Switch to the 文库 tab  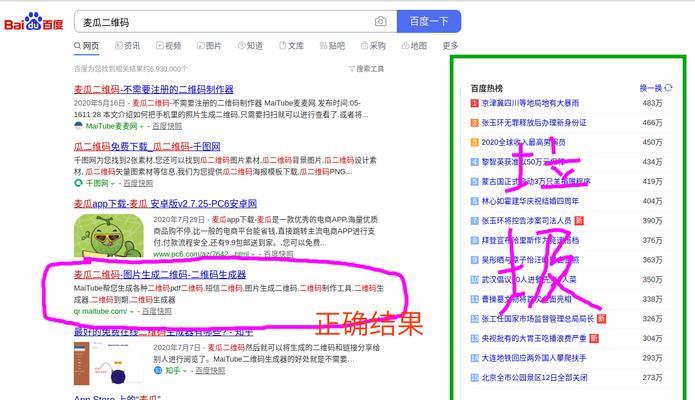tap(291, 46)
